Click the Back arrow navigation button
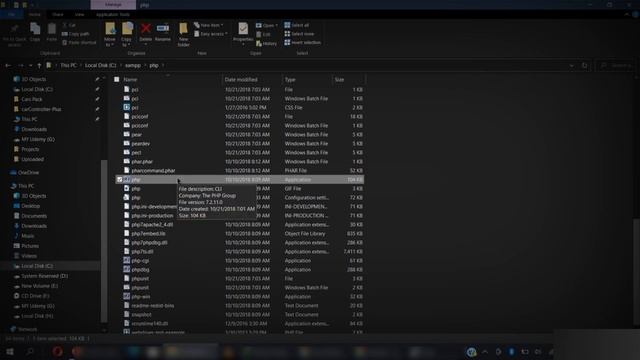The width and height of the screenshot is (640, 360). click(x=8, y=65)
